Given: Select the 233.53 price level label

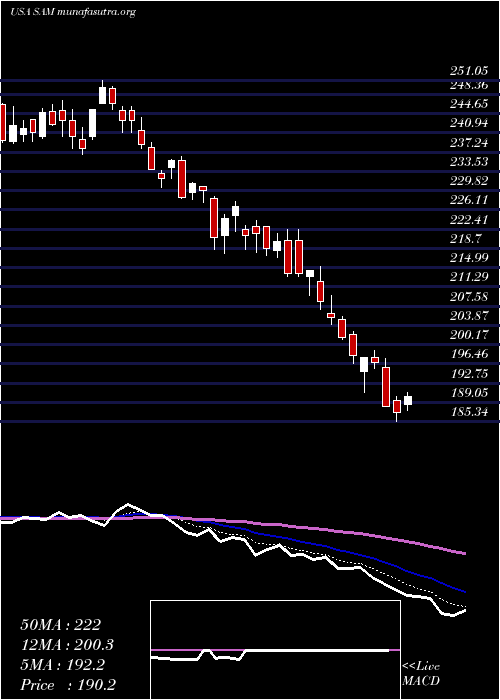Looking at the screenshot, I should point(468,162).
